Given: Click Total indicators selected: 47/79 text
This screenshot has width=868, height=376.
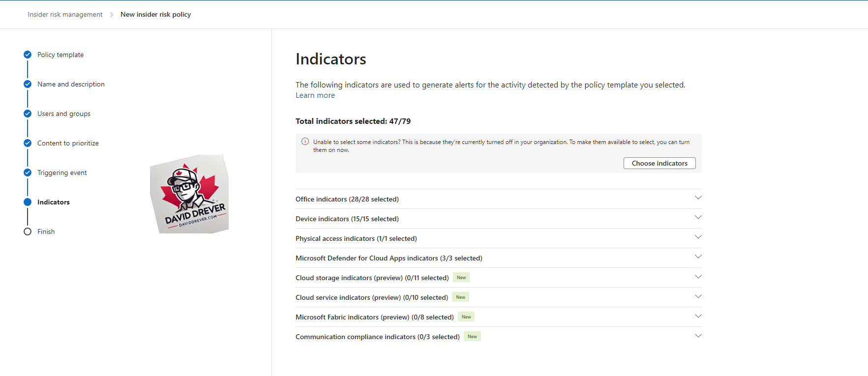Looking at the screenshot, I should point(353,121).
